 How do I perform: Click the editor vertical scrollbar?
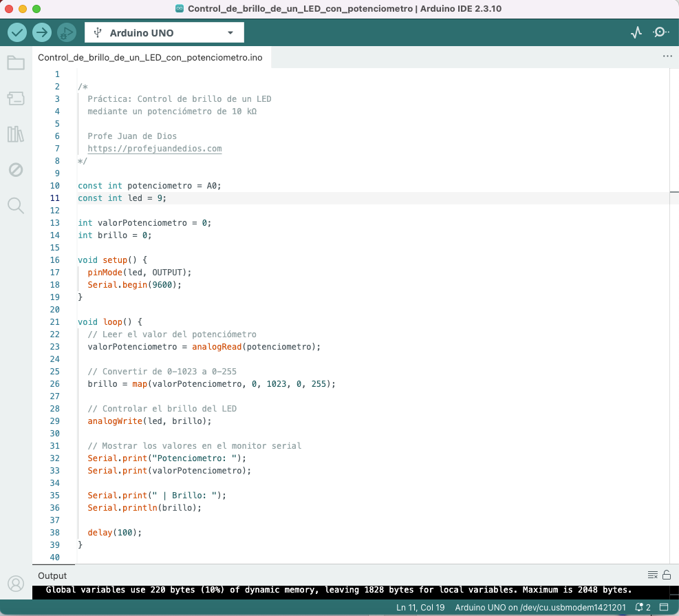pyautogui.click(x=674, y=315)
